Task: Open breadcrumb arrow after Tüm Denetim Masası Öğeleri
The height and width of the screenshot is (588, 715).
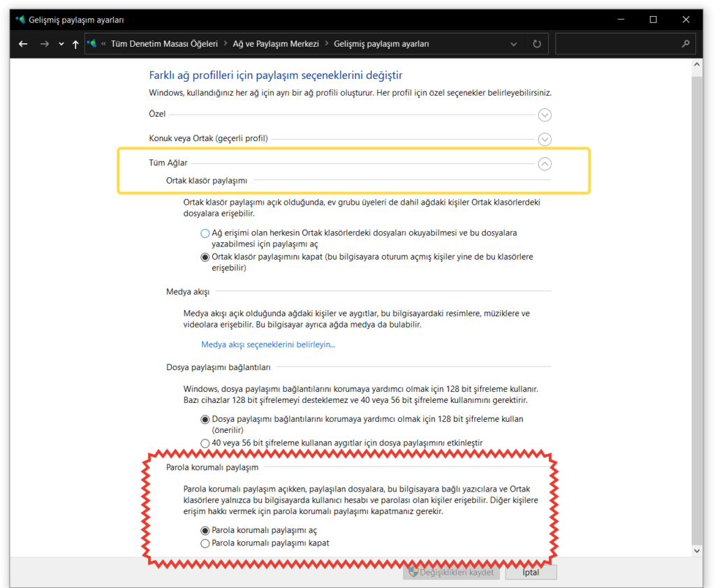Action: coord(226,44)
